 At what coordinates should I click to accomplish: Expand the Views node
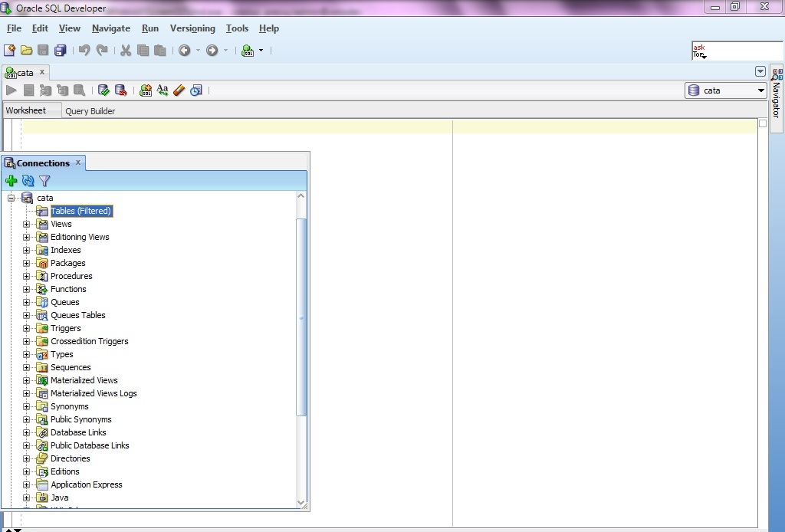coord(27,224)
